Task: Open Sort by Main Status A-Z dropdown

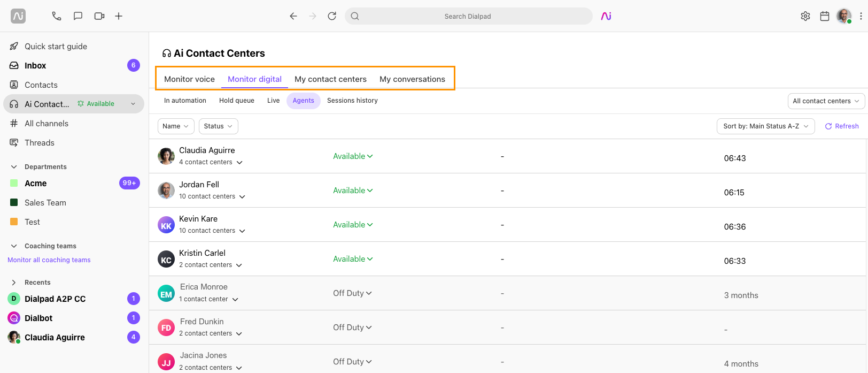Action: 765,126
